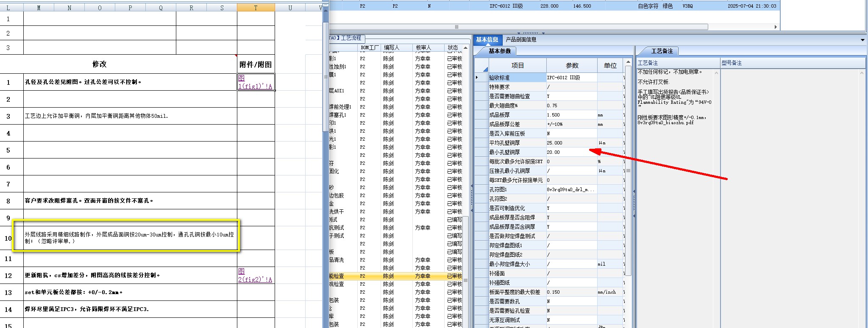Select the 压接孔最小孔铜厚 parameter row

point(549,171)
